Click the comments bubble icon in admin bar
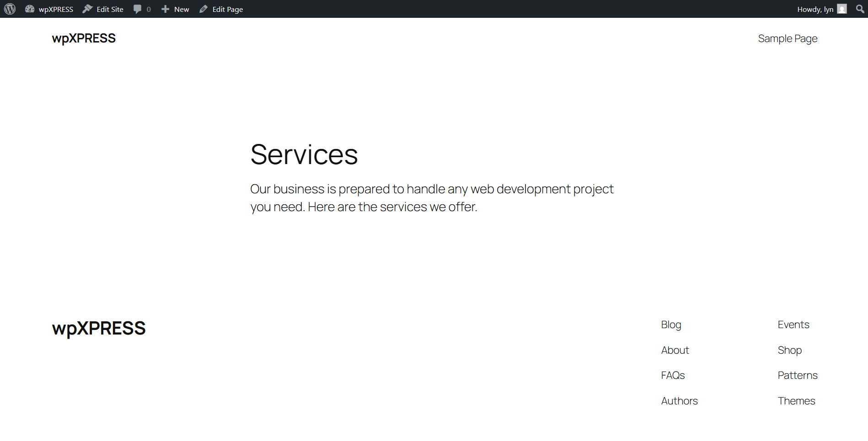This screenshot has width=868, height=441. 138,9
